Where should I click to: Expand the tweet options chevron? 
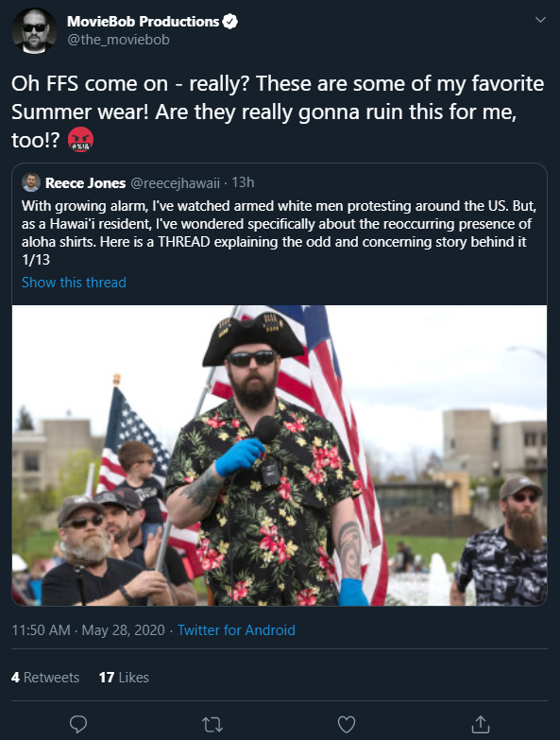(x=540, y=20)
